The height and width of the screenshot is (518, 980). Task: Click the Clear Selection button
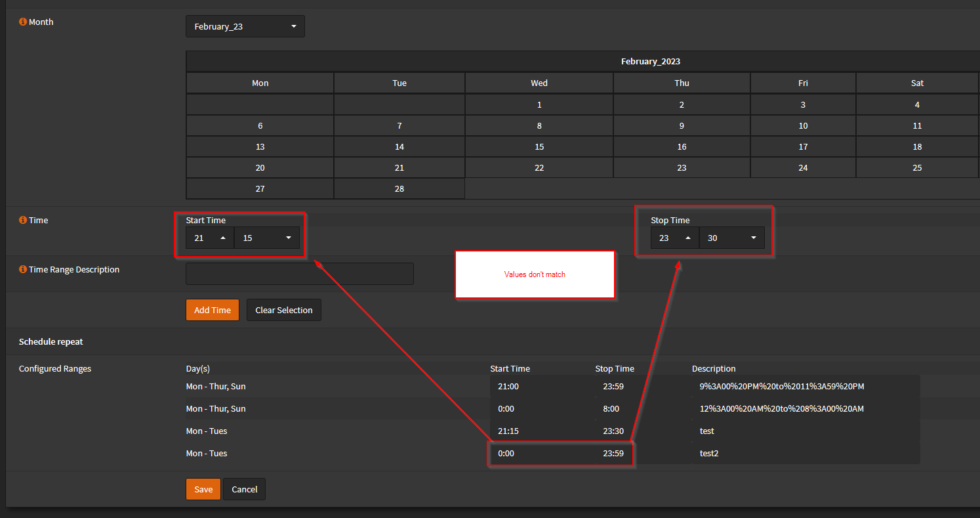(x=283, y=309)
